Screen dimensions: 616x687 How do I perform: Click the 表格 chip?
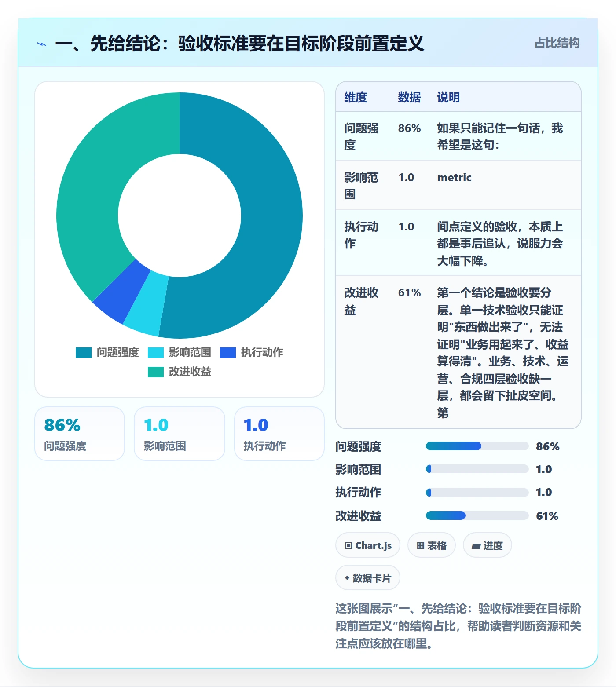pyautogui.click(x=431, y=545)
